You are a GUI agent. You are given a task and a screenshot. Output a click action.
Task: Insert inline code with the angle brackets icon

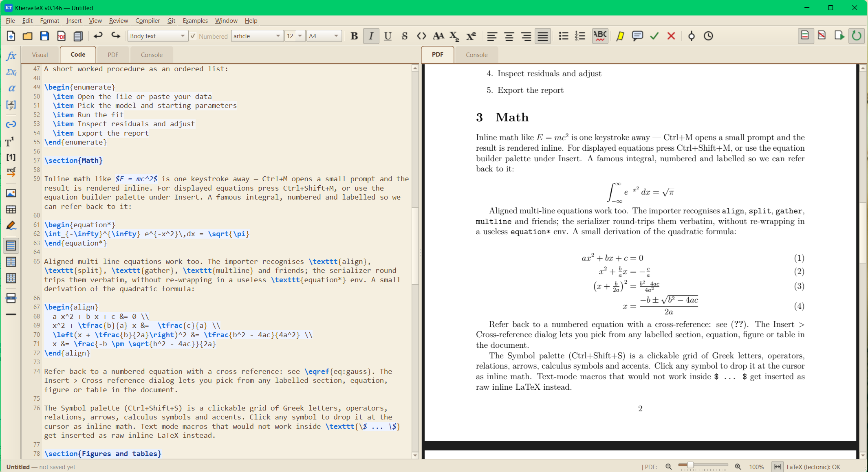click(x=421, y=36)
